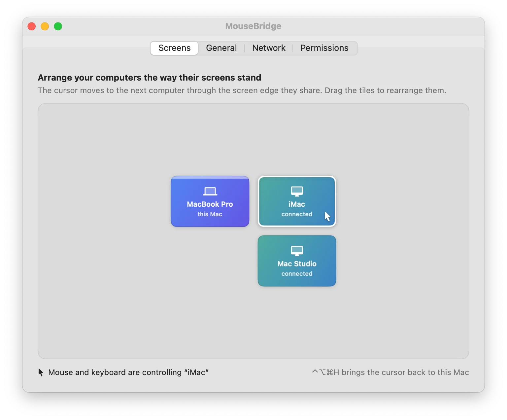The width and height of the screenshot is (507, 420).
Task: Close the MouseBridge window
Action: (32, 26)
